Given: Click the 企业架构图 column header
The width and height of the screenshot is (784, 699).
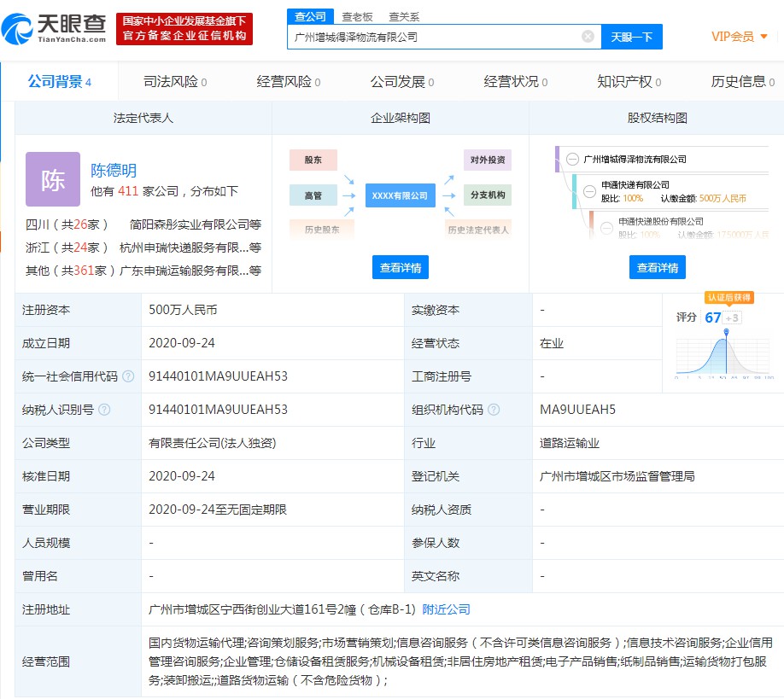Looking at the screenshot, I should pos(401,118).
